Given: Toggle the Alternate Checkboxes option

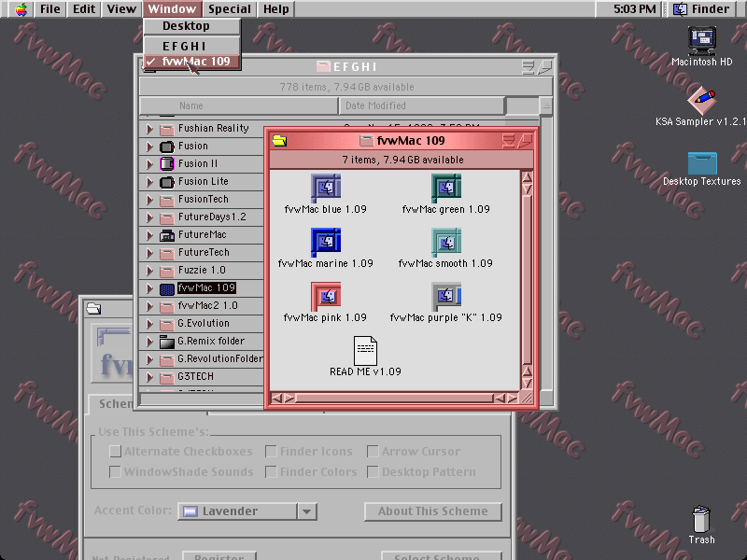Looking at the screenshot, I should [115, 451].
